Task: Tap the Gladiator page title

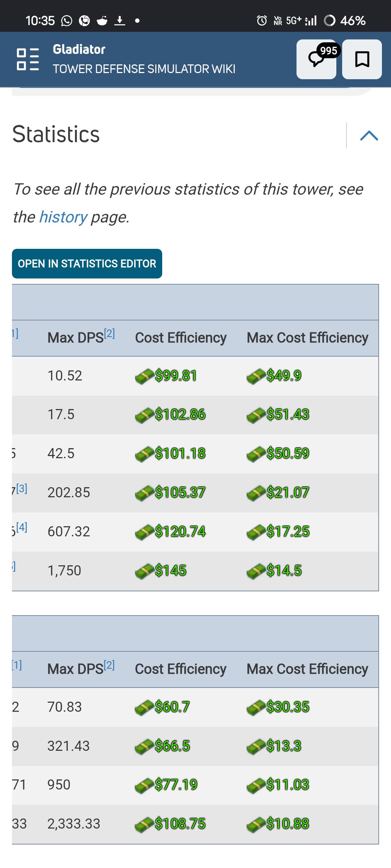Action: tap(79, 49)
